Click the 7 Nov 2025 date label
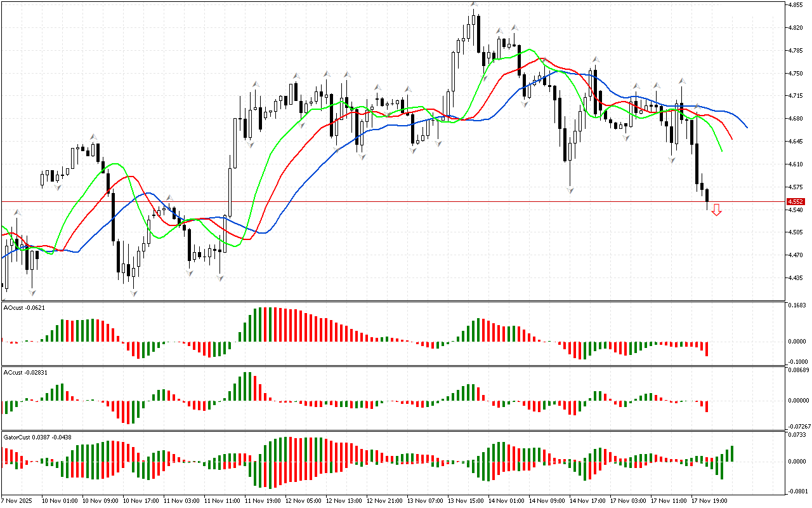This screenshot has width=812, height=508. point(17,500)
